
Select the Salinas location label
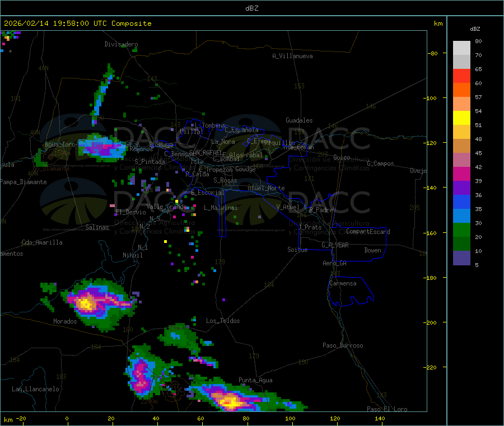[97, 227]
